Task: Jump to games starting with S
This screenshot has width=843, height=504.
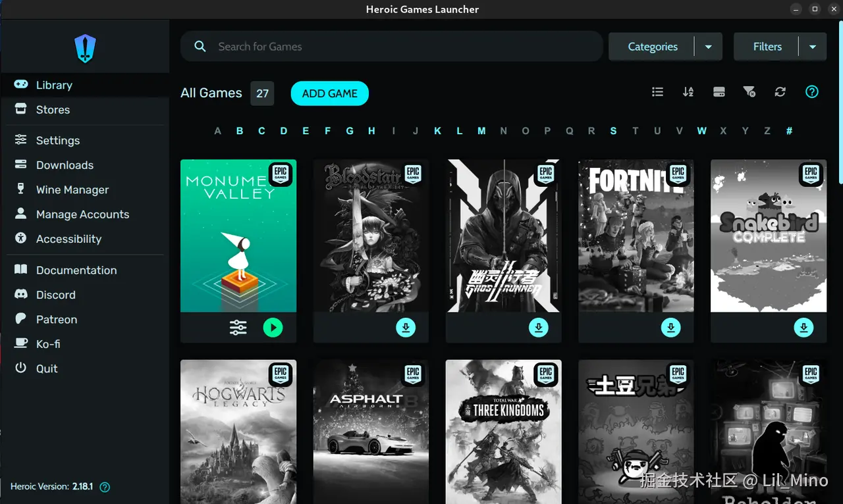Action: [x=613, y=131]
